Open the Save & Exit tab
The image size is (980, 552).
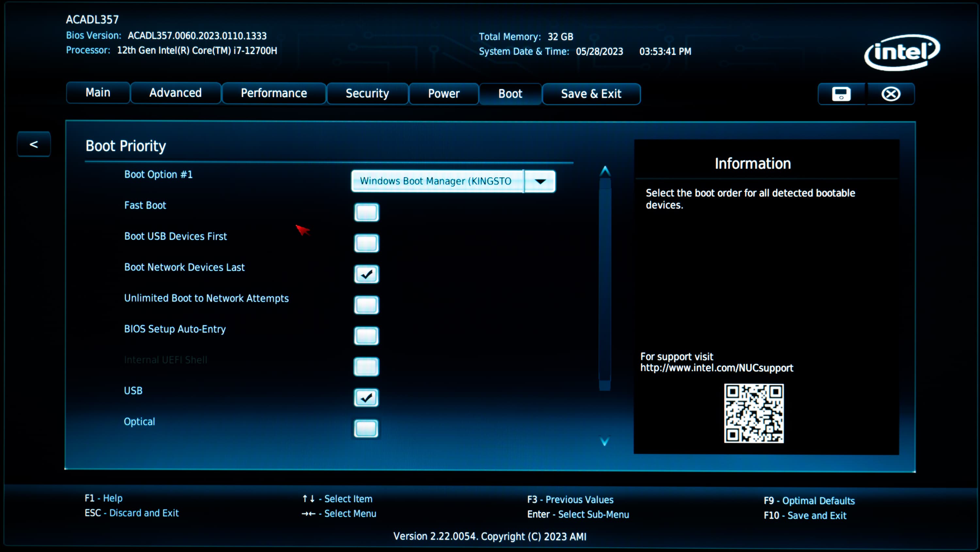coord(591,94)
